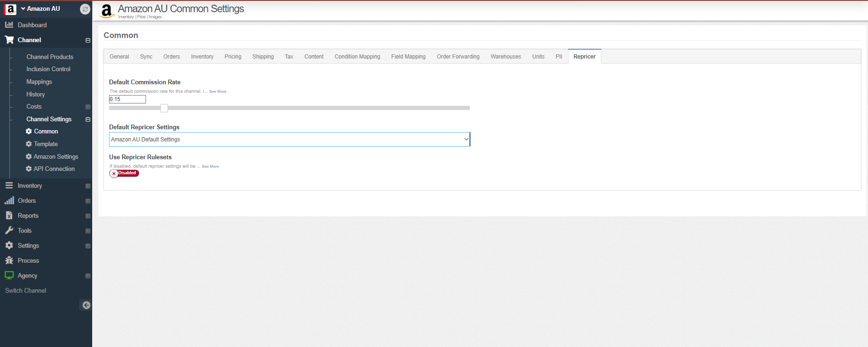Viewport: 868px width, 347px height.
Task: Click the Settings gear icon in sidebar
Action: pyautogui.click(x=9, y=245)
